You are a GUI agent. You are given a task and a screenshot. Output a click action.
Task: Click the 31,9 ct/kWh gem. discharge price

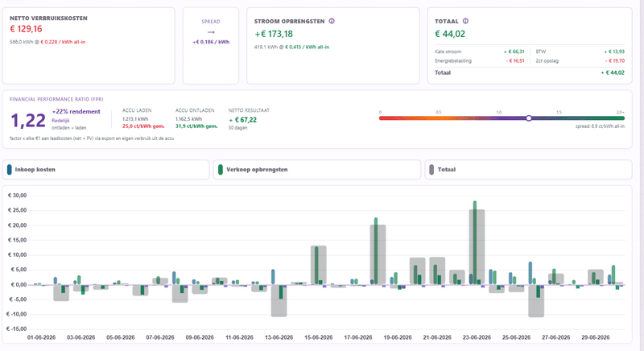tap(196, 126)
